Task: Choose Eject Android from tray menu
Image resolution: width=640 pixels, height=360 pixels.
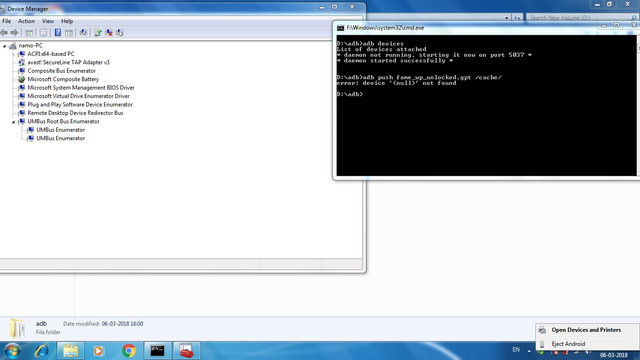Action: pyautogui.click(x=568, y=344)
